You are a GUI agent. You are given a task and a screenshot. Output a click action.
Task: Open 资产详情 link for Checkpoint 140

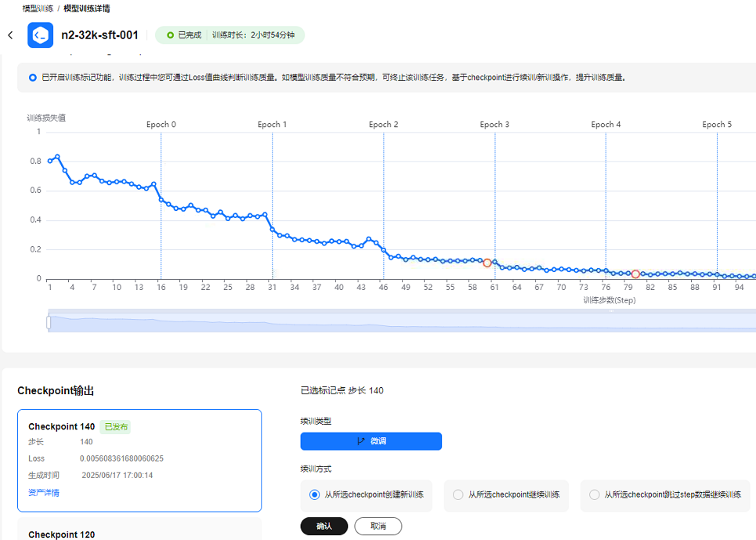(44, 492)
